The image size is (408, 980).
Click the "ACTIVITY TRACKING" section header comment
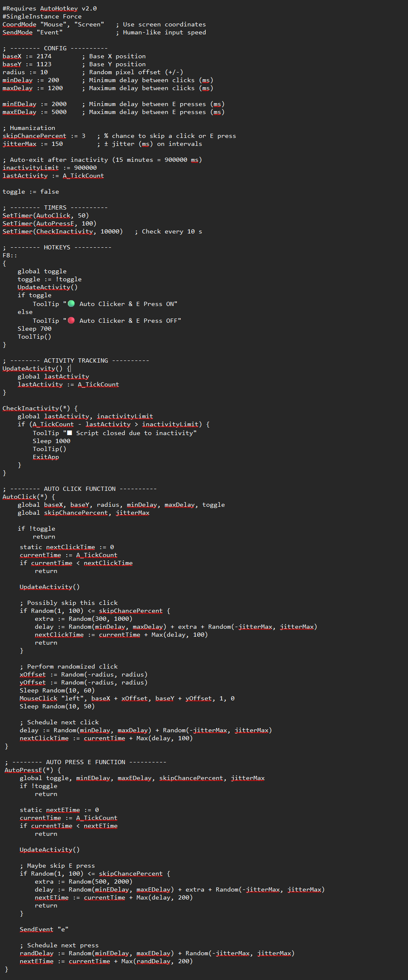coord(76,360)
